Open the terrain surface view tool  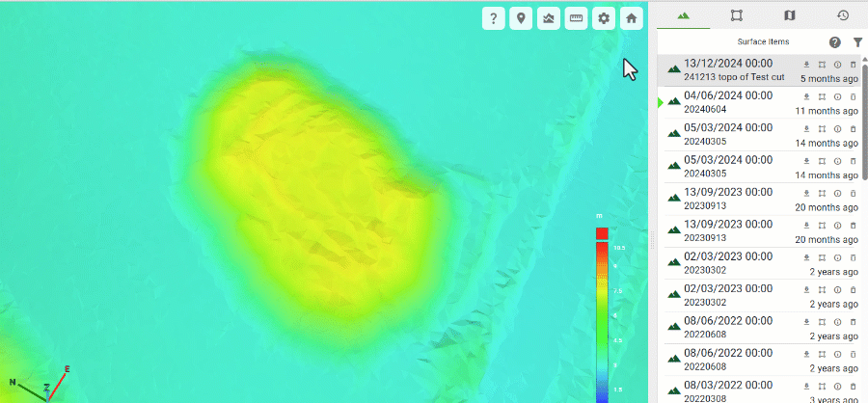pyautogui.click(x=549, y=19)
